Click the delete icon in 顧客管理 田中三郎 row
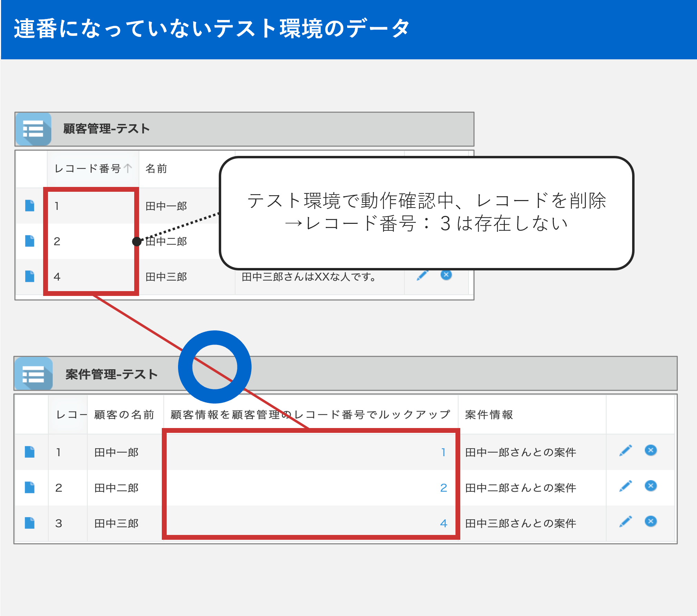The width and height of the screenshot is (697, 616). [446, 275]
